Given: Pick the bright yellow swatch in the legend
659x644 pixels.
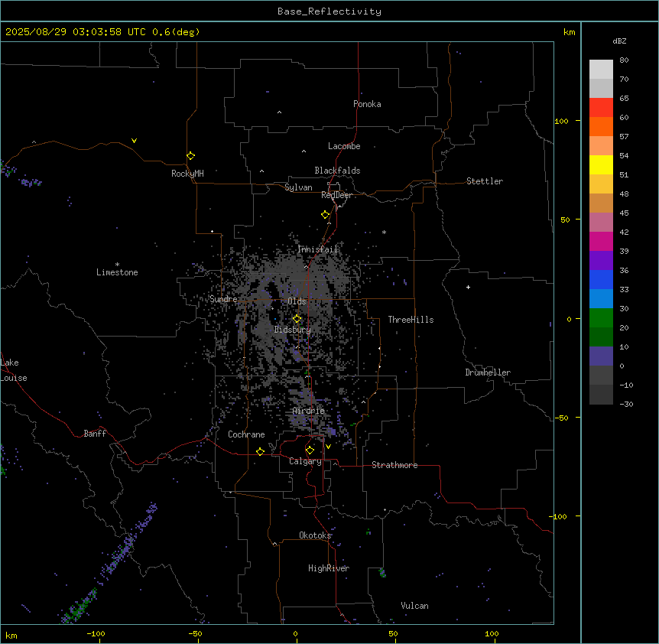Looking at the screenshot, I should [x=601, y=164].
